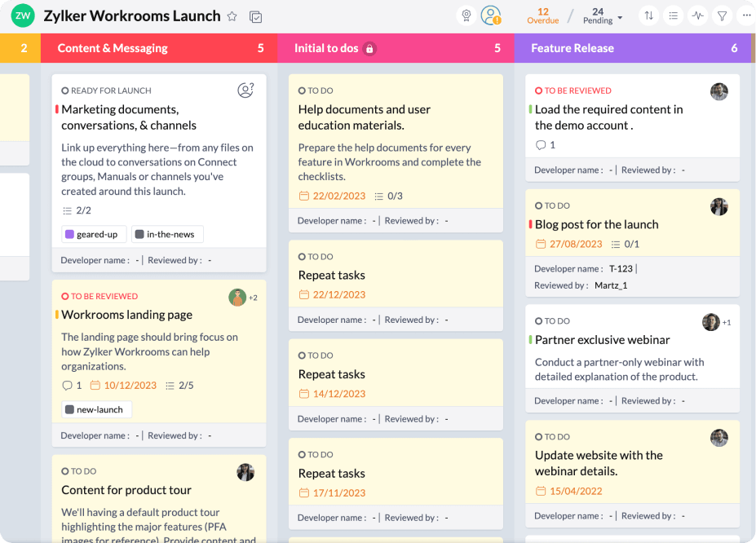The image size is (756, 543).
Task: Open the Blog post for the launch card
Action: (596, 224)
